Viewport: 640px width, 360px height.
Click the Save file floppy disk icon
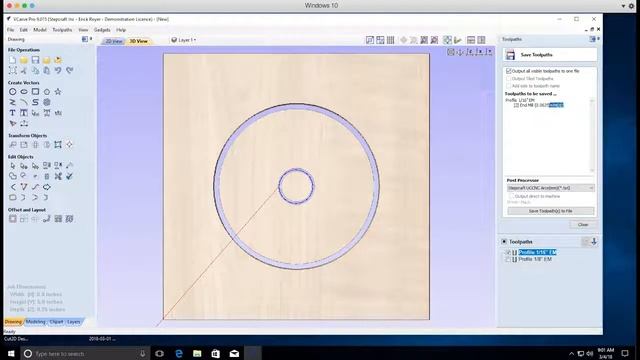pyautogui.click(x=36, y=60)
